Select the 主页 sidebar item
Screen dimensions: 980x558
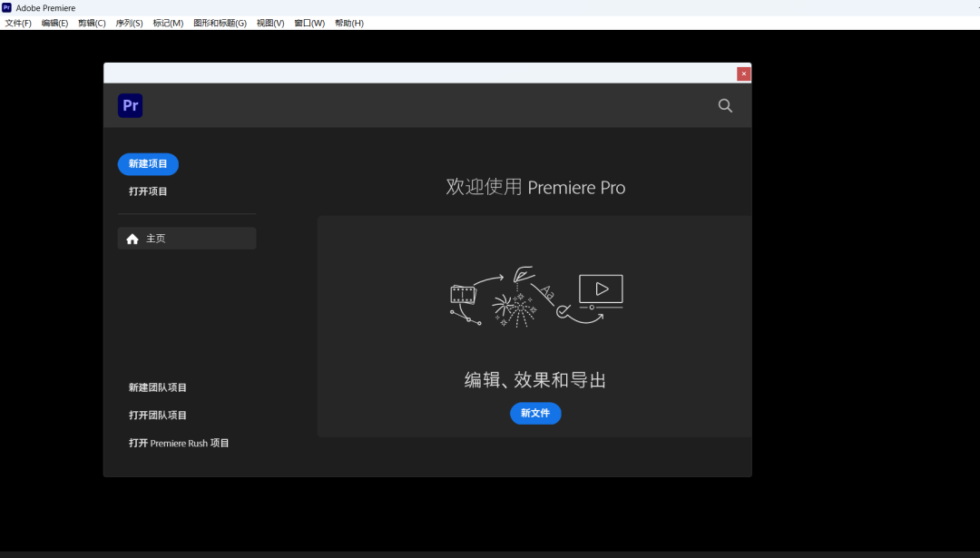point(187,239)
